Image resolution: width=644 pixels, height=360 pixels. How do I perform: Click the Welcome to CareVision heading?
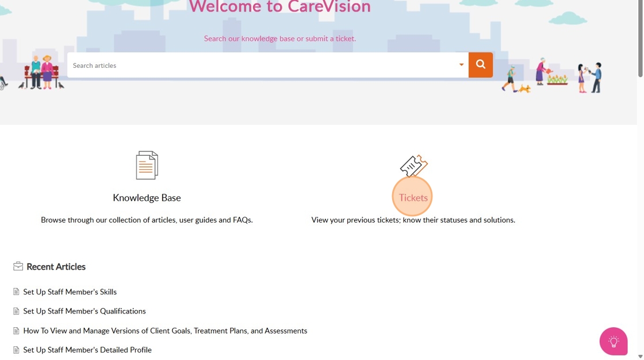coord(279,6)
